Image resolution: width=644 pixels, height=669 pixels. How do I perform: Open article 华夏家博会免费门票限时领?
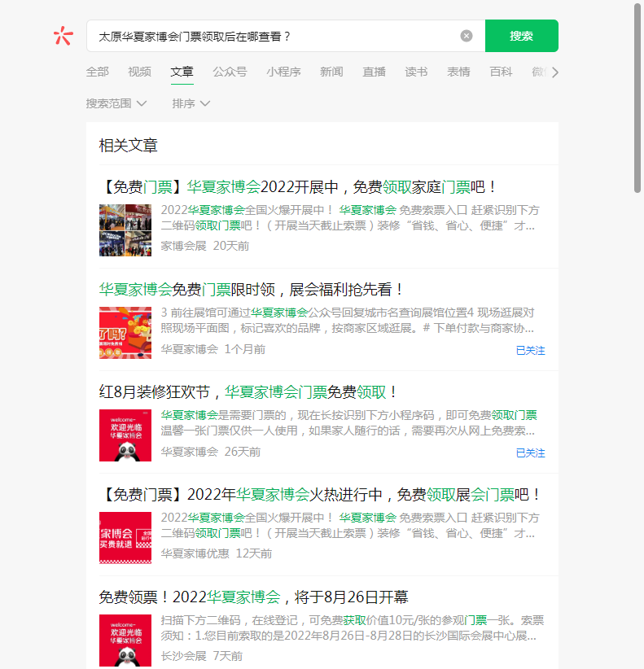click(252, 289)
